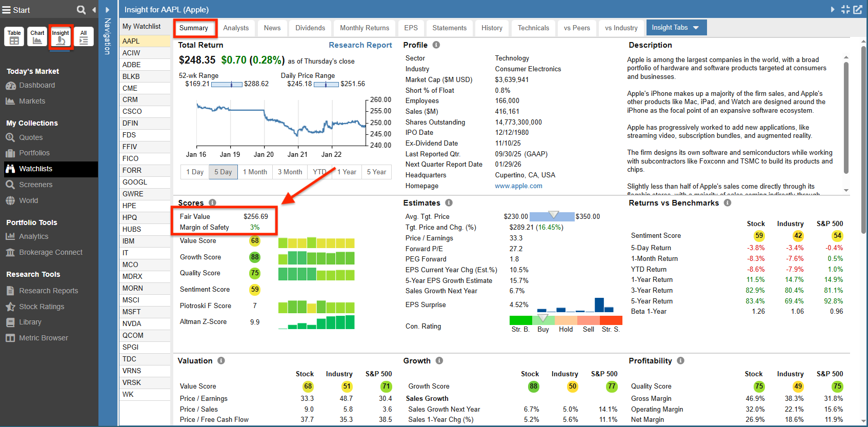Click the main page vertical scrollbar
868x427 pixels.
pyautogui.click(x=864, y=141)
